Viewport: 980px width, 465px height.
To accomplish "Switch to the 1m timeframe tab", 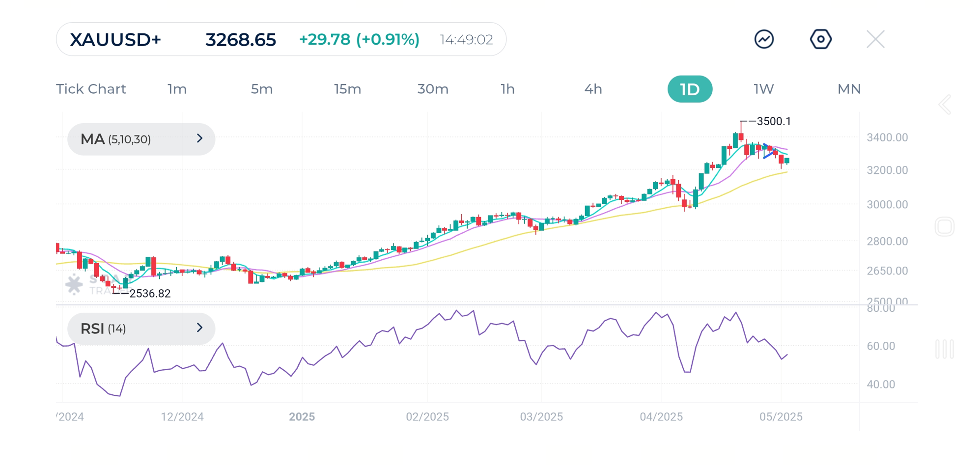I will [176, 89].
